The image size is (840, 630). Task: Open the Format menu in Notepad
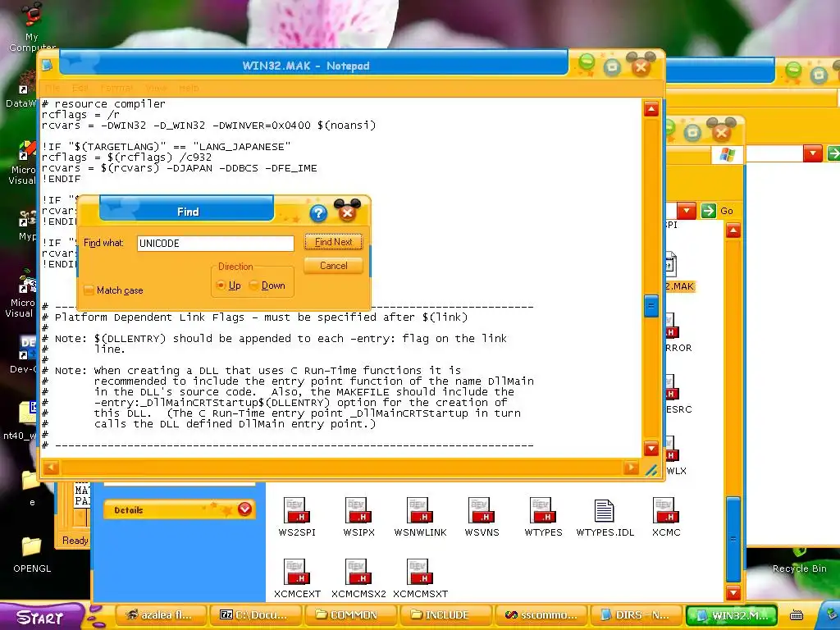tap(116, 88)
